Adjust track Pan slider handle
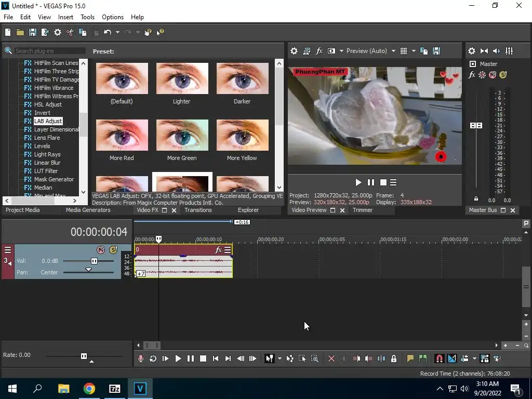 coord(88,270)
